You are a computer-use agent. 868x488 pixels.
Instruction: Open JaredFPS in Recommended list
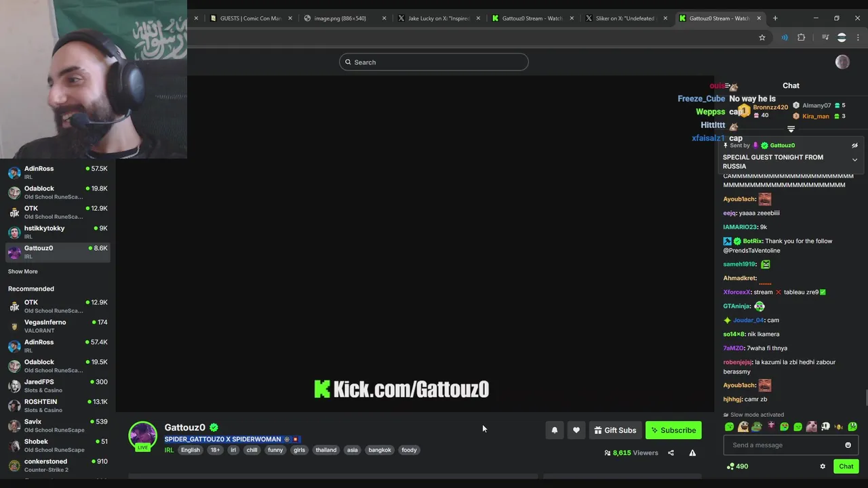point(58,386)
